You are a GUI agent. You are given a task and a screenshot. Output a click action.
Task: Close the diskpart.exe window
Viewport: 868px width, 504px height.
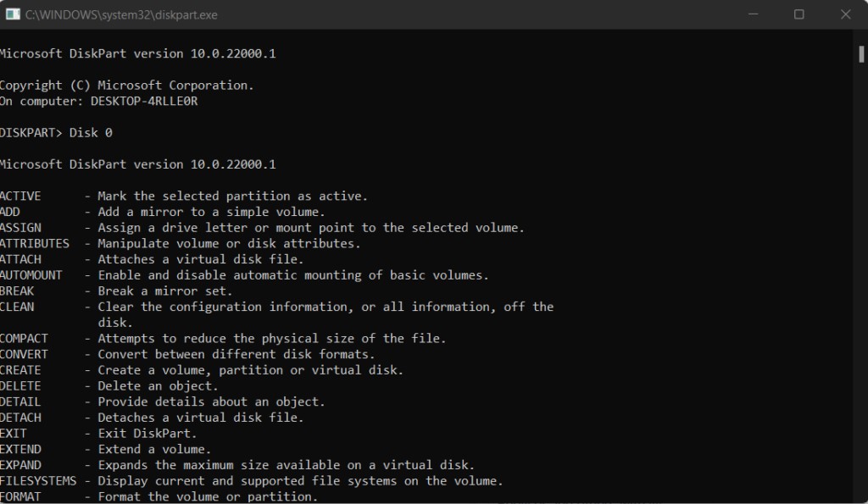[845, 14]
